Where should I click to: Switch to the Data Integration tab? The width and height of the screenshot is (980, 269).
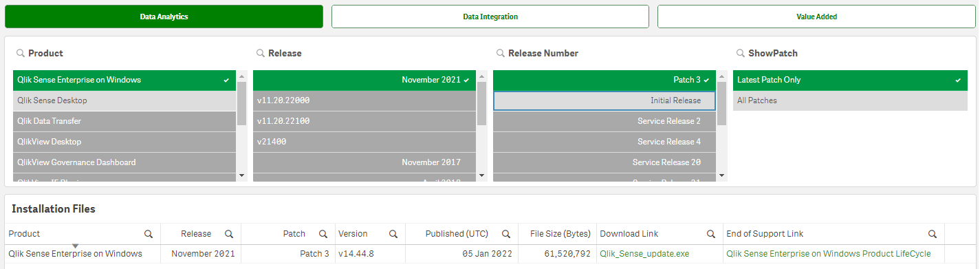490,17
